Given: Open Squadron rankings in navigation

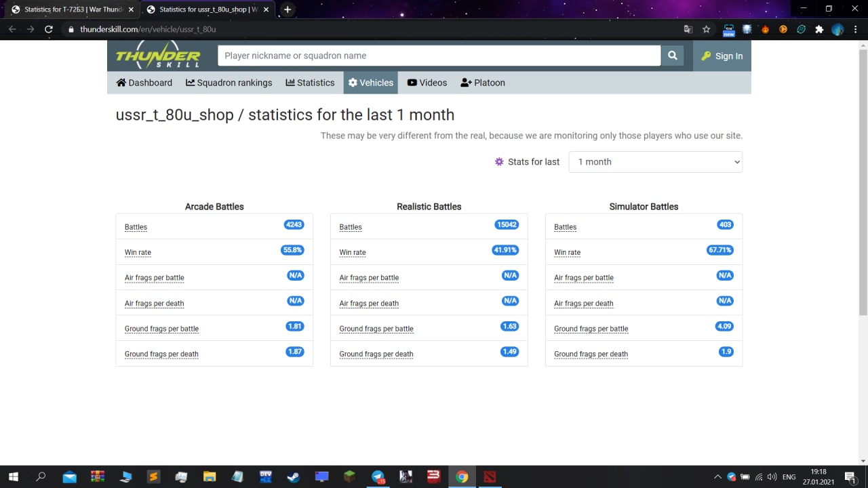Looking at the screenshot, I should pos(229,83).
